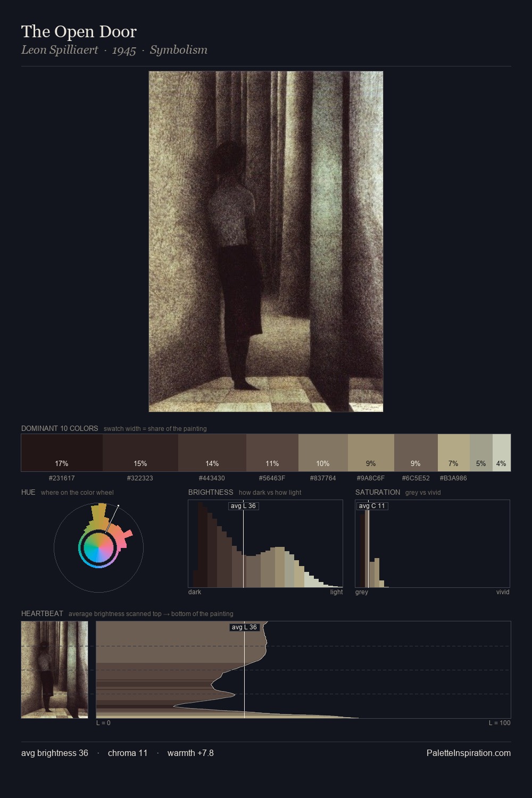
Task: Pick the 9% swatch above #6C5E52
Action: [x=416, y=453]
